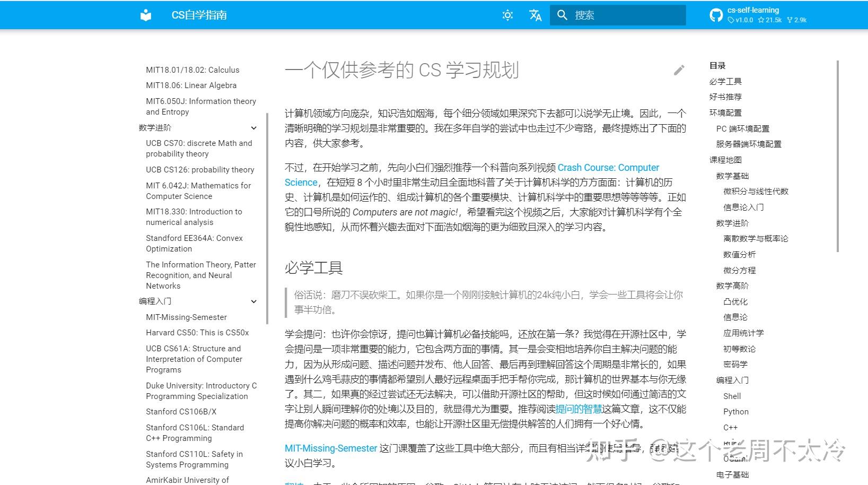Select Harvard CS50 from sidebar menu
Viewport: 868px width, 485px height.
tap(197, 332)
